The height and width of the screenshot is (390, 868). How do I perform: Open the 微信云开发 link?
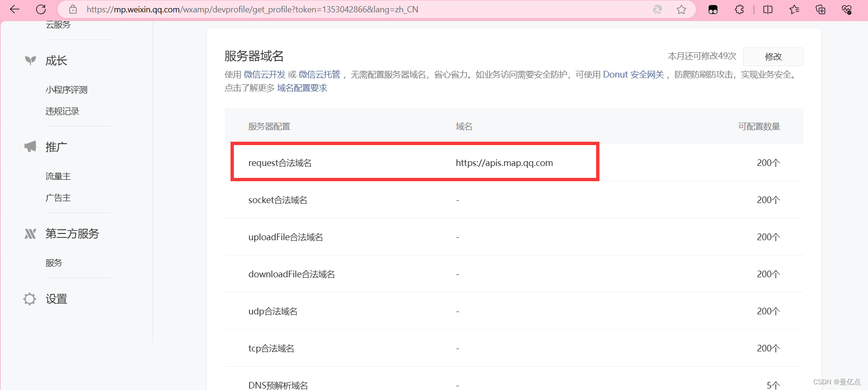(264, 75)
